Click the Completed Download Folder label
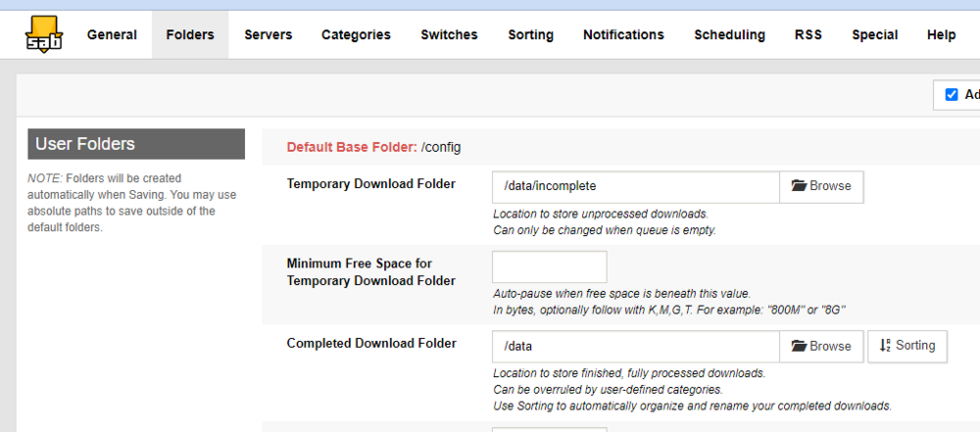This screenshot has width=980, height=432. click(x=371, y=343)
